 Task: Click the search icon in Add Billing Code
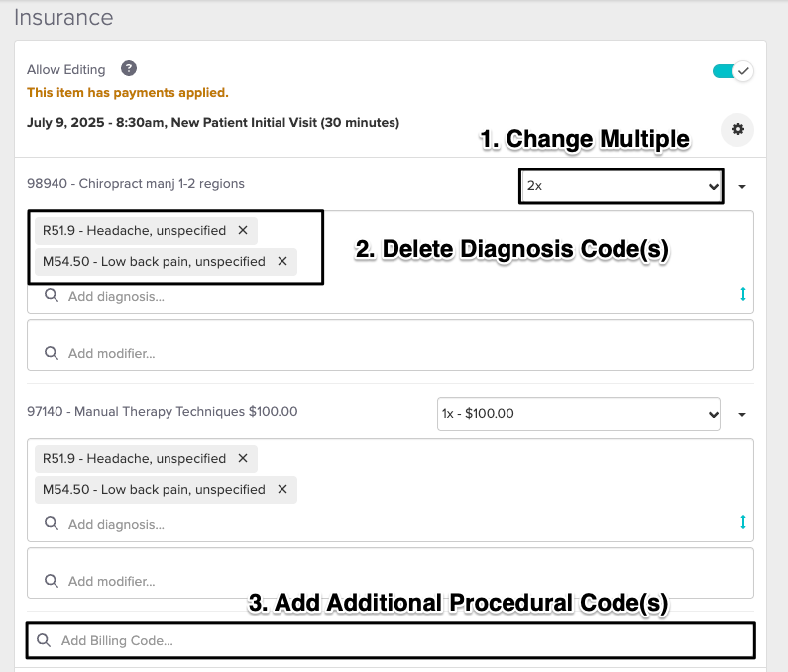coord(44,640)
